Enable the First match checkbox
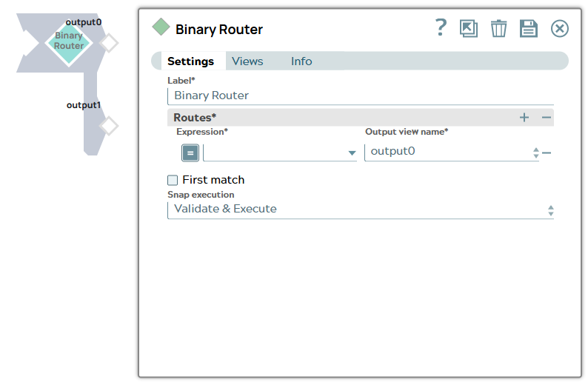 tap(173, 180)
